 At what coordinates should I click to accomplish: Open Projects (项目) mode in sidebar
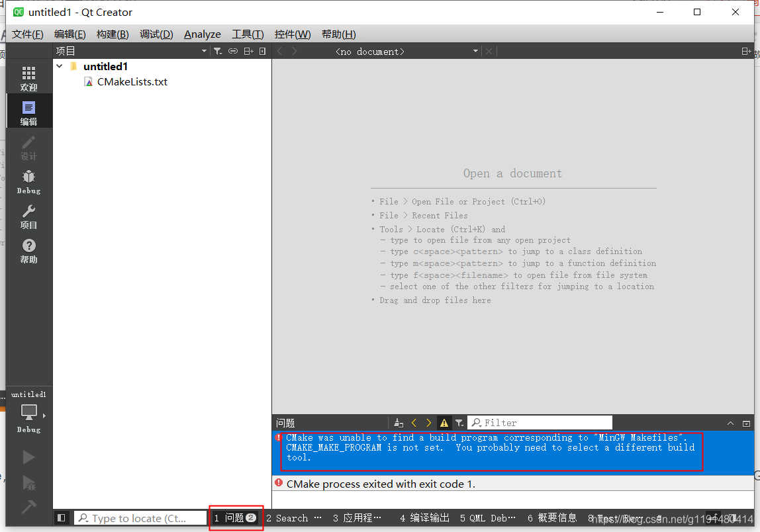28,216
